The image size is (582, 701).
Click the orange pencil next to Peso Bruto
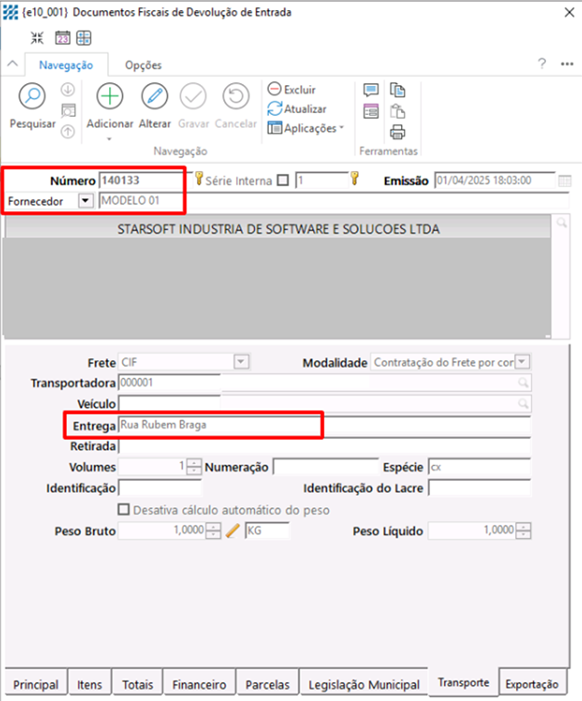click(232, 531)
